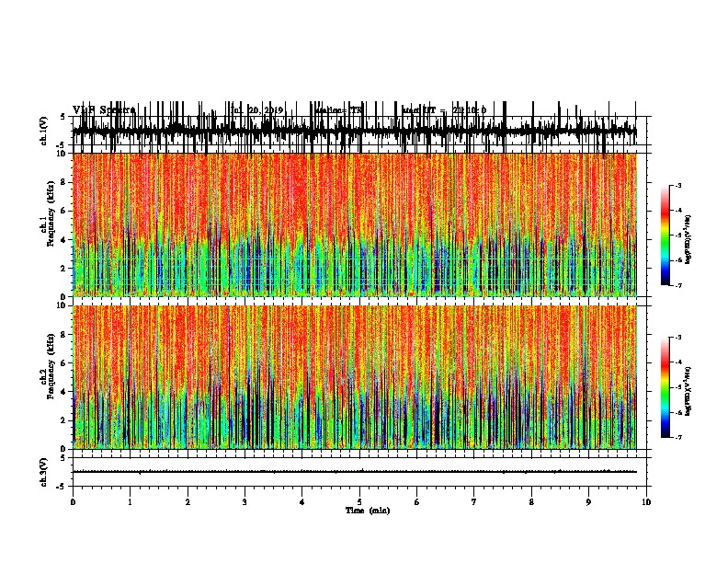Screen dimensions: 728x563
Task: Click the 'Time (min)' x-axis label
Action: click(368, 511)
